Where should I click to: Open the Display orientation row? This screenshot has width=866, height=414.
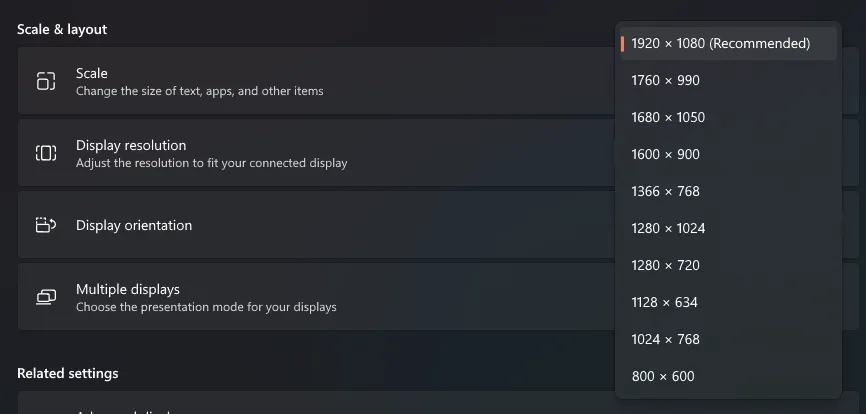tap(300, 225)
